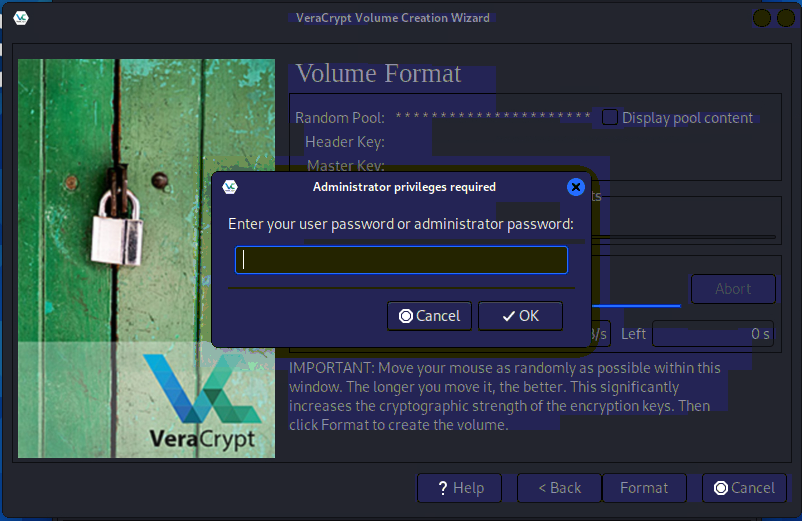Cancel the administrator password dialog

(430, 316)
